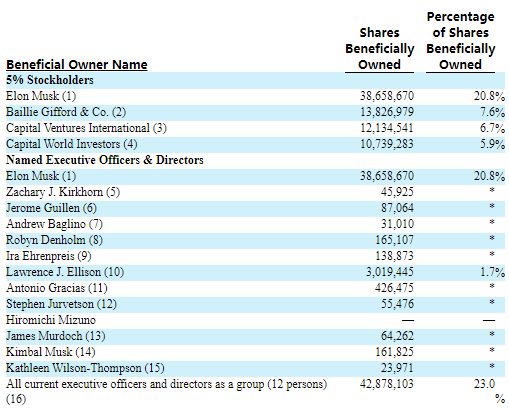
Task: Click Hiromichi Mizuno name
Action: pyautogui.click(x=51, y=320)
